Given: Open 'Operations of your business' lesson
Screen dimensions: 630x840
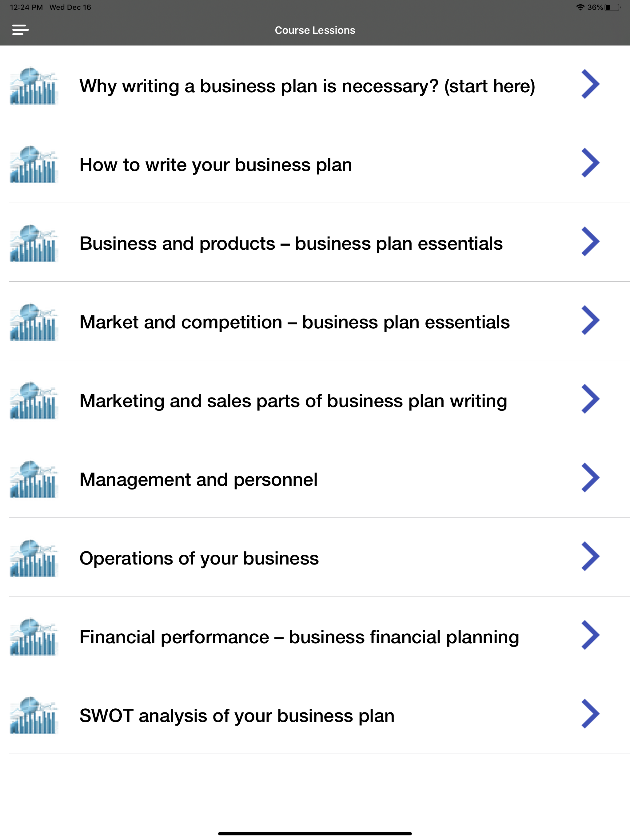Looking at the screenshot, I should [199, 558].
